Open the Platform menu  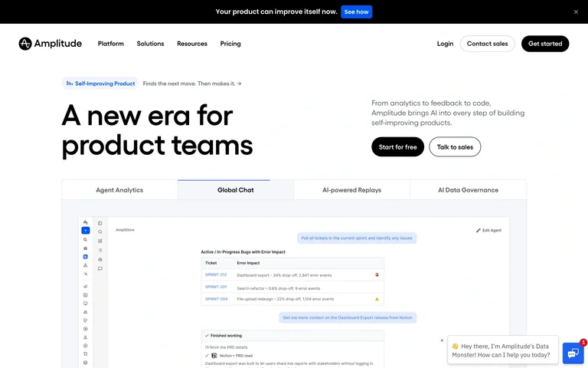coord(110,44)
